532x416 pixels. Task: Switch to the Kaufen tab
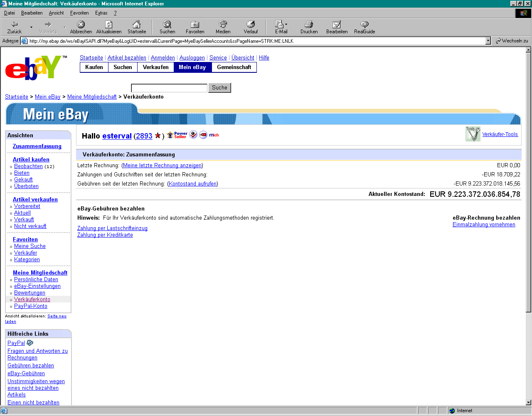(94, 67)
